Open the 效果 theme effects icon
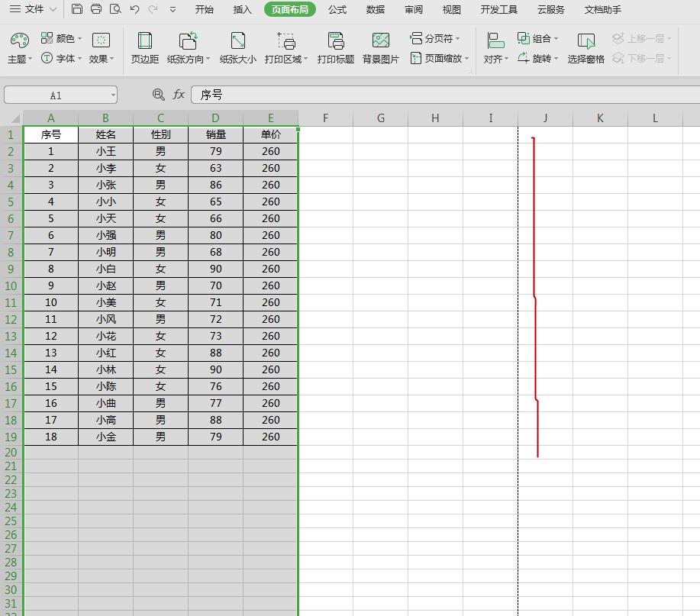700x616 pixels. point(101,40)
